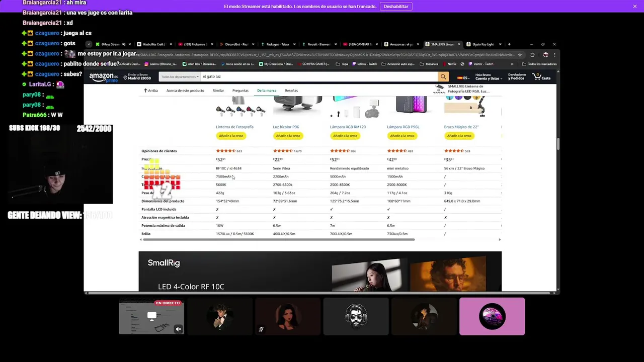
Task: Open a new browser tab
Action: (x=509, y=44)
